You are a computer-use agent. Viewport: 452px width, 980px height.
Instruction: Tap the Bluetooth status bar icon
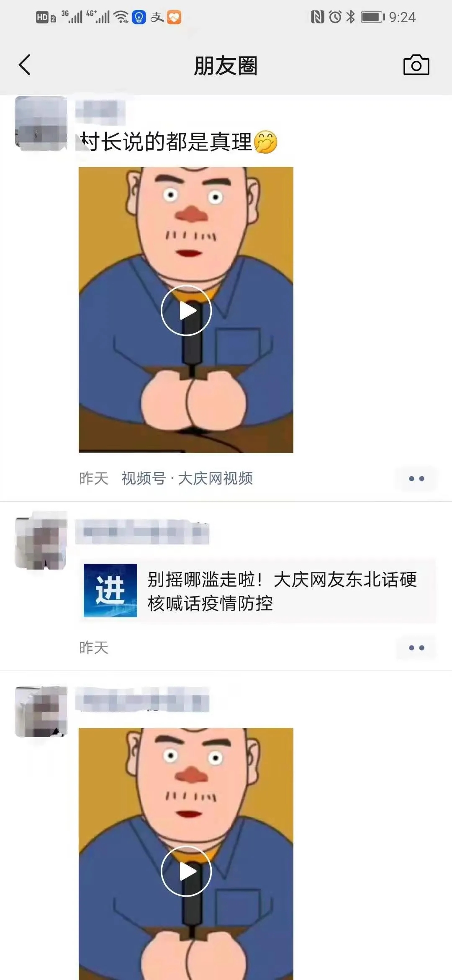[x=351, y=17]
